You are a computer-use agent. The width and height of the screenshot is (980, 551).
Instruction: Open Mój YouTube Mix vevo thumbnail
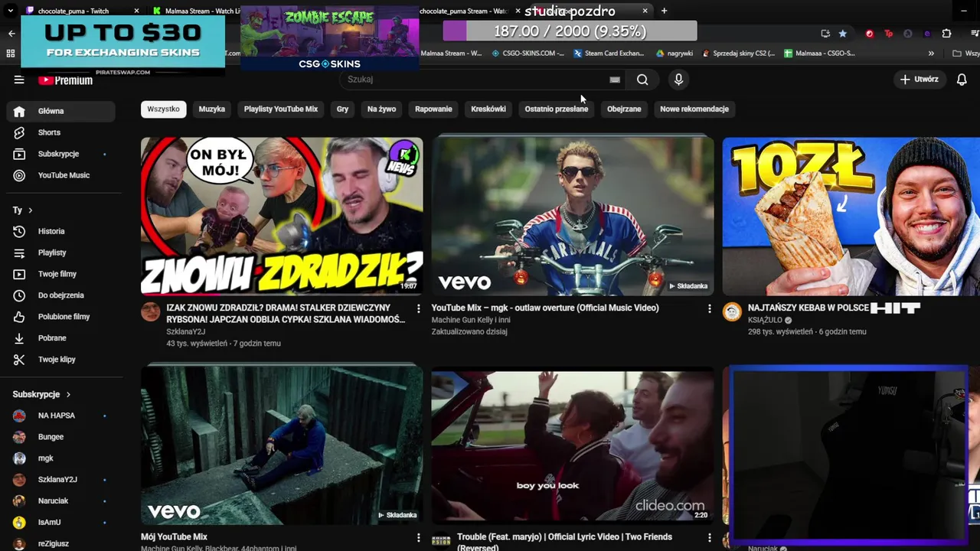pyautogui.click(x=282, y=445)
